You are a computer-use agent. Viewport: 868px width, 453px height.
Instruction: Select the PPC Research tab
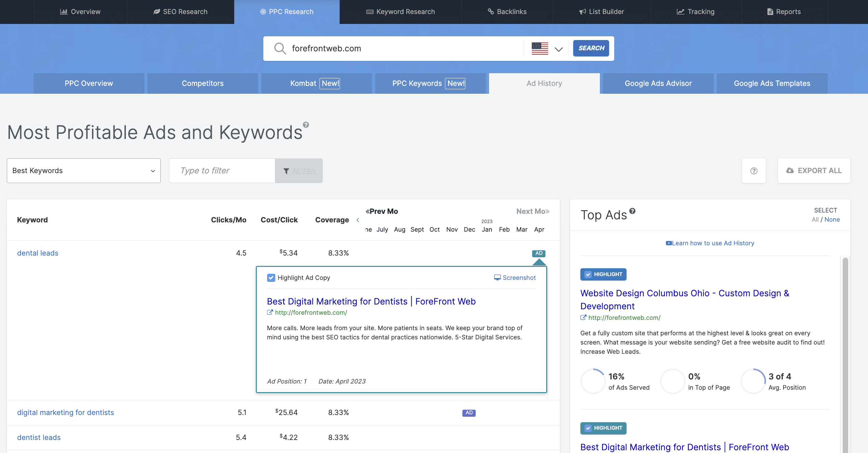[287, 12]
